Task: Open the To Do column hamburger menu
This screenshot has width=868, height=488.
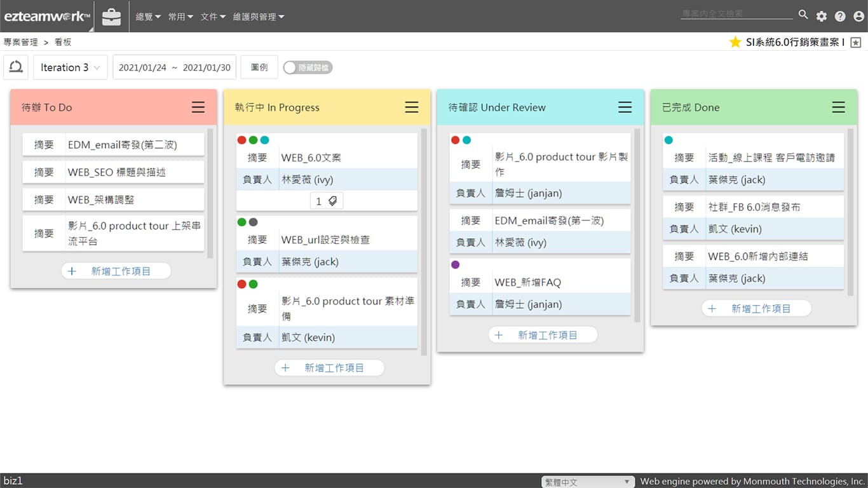Action: (x=198, y=107)
